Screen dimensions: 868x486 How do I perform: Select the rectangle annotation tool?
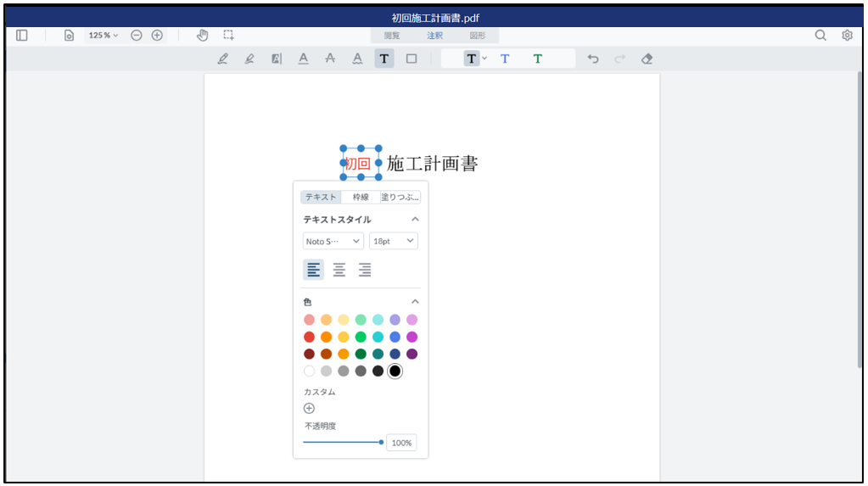[x=412, y=59]
